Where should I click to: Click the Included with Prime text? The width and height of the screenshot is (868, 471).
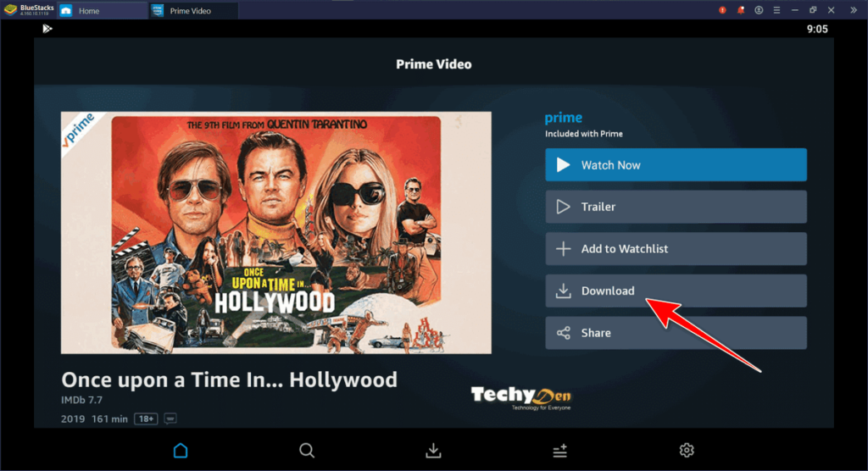(x=583, y=134)
